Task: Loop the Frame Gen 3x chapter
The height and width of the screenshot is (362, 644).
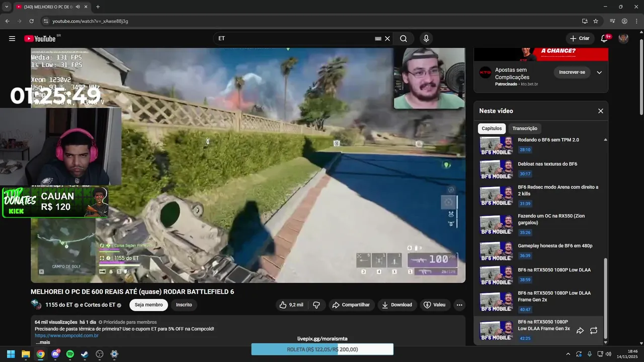Action: 594,330
